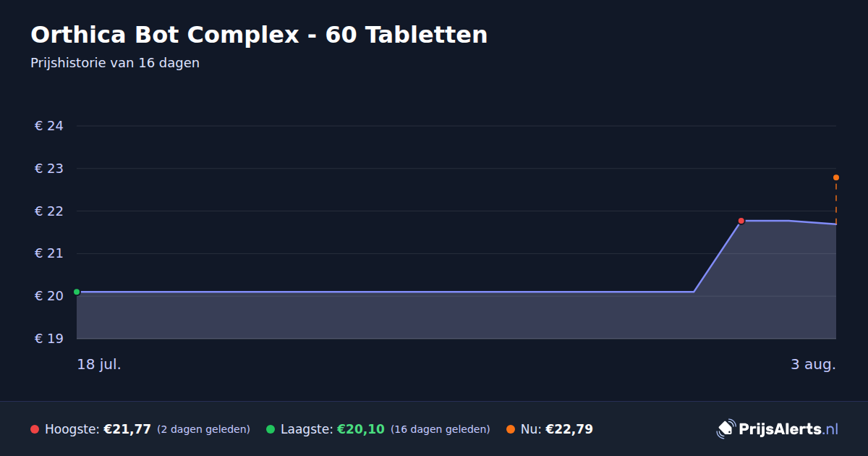Image resolution: width=868 pixels, height=456 pixels.
Task: Click the Prijshistorie van 16 dagen subtitle
Action: pos(115,63)
